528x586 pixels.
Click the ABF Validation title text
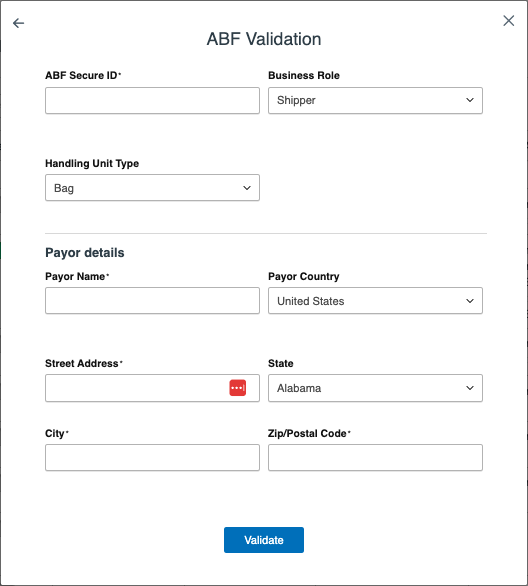(264, 39)
